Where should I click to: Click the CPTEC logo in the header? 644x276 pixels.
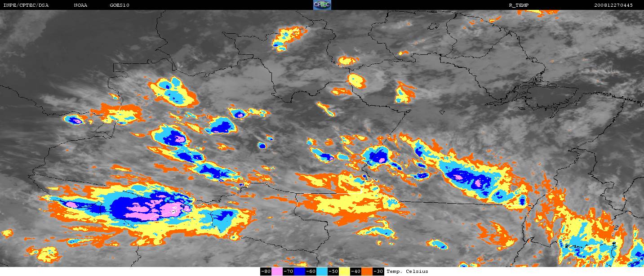322,5
